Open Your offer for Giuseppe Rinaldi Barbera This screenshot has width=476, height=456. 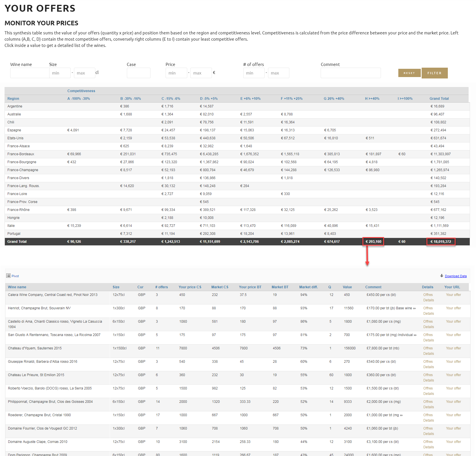pos(454,362)
